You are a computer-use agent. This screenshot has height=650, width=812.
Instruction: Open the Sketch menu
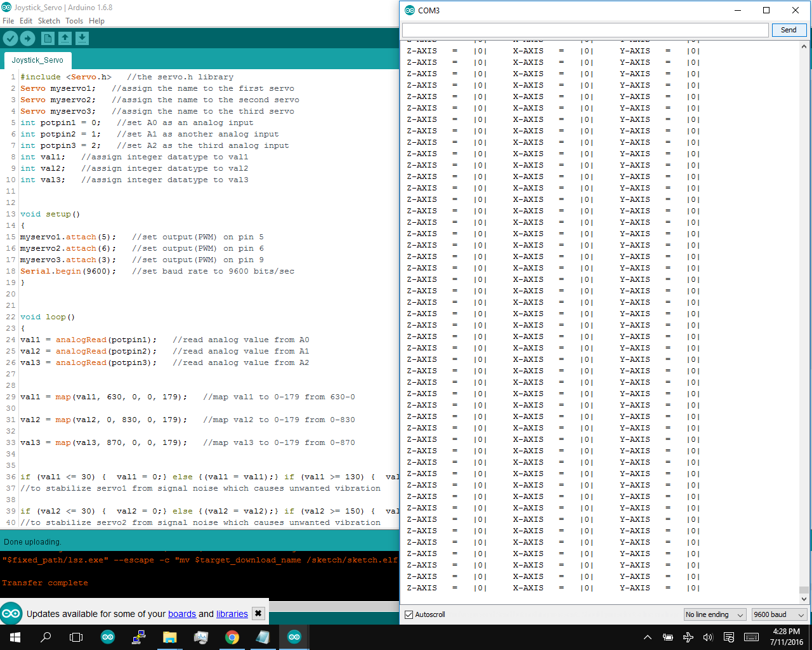click(49, 21)
